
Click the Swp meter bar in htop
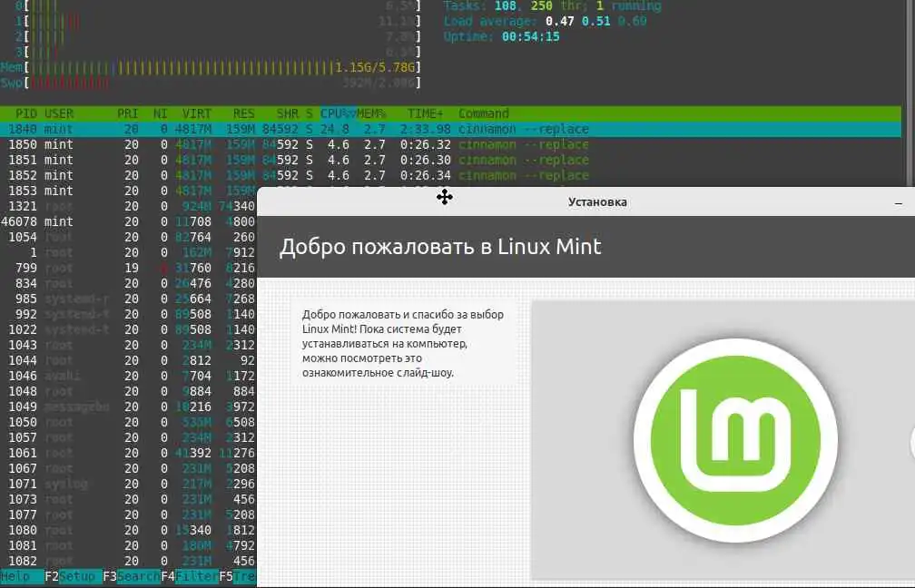click(211, 83)
